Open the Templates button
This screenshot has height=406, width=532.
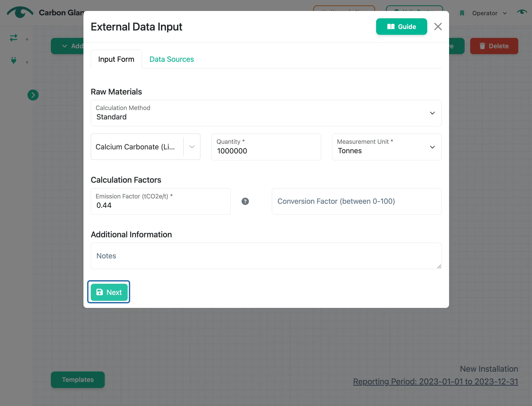point(78,380)
